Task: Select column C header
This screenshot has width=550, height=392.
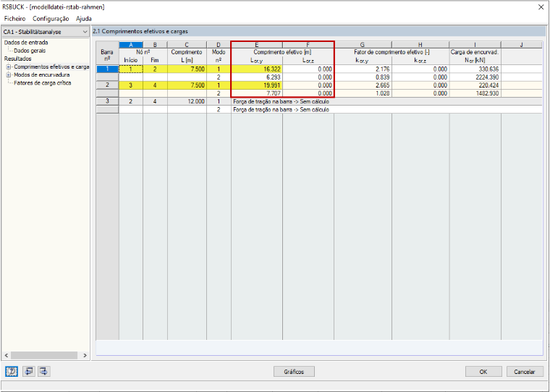Action: coord(187,45)
